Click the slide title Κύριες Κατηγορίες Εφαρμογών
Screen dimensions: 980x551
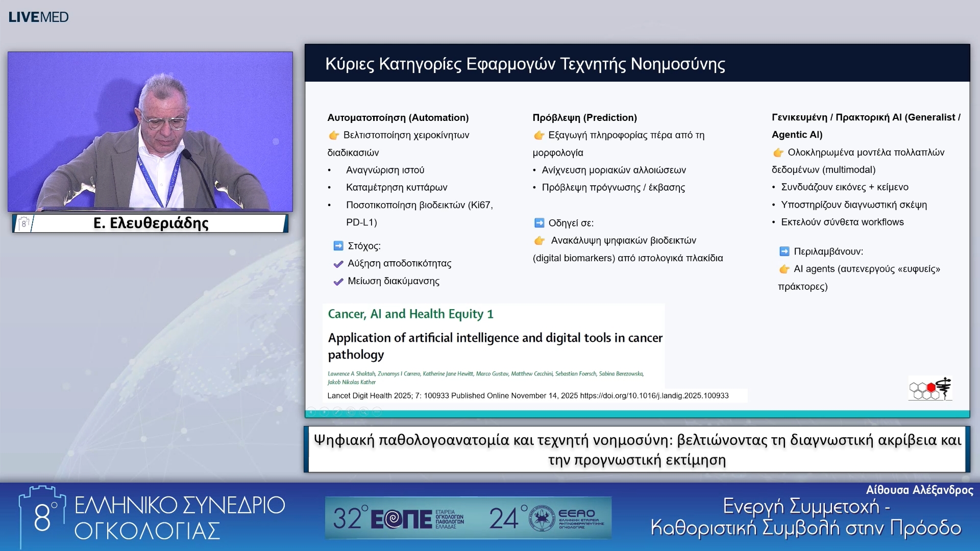point(525,64)
